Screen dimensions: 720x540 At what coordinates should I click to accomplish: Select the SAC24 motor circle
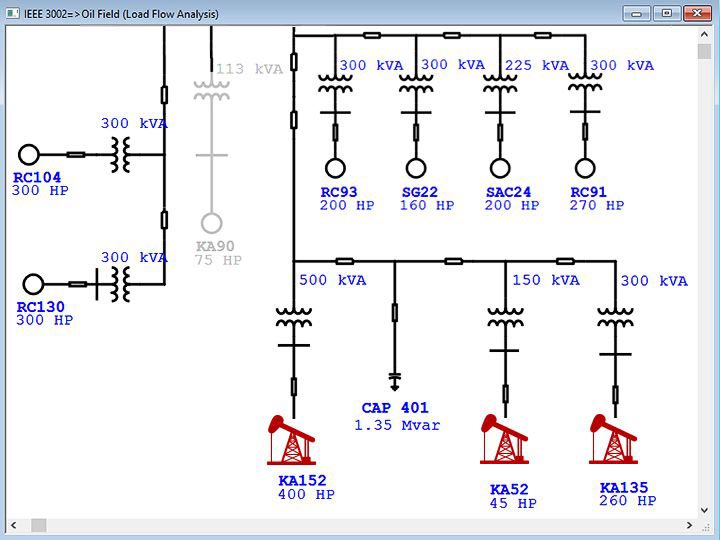point(499,167)
